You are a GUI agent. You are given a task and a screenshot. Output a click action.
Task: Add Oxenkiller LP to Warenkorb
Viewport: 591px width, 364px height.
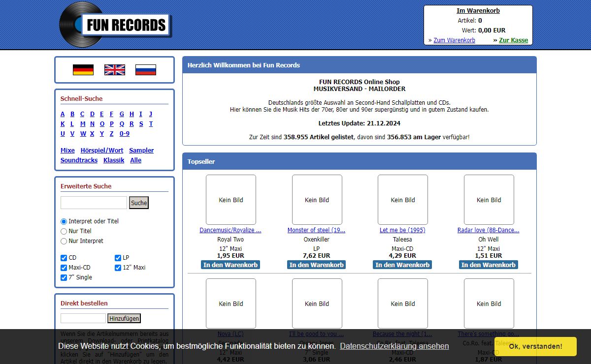[317, 265]
